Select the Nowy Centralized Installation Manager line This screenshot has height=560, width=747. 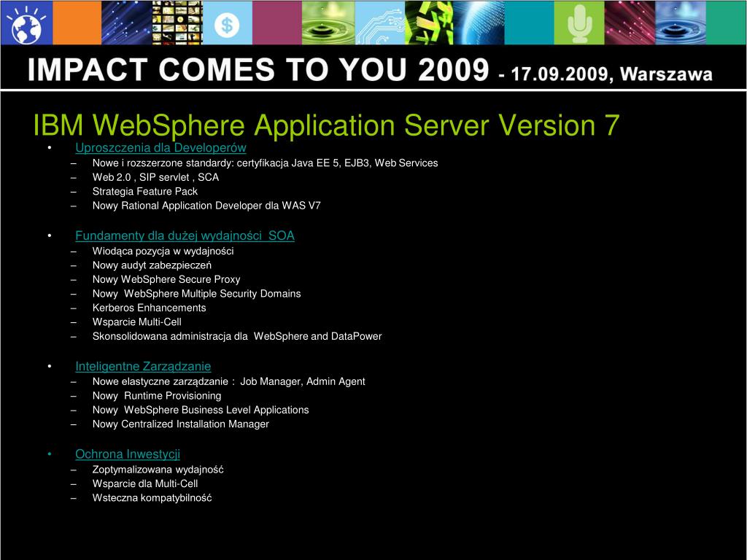[x=181, y=424]
